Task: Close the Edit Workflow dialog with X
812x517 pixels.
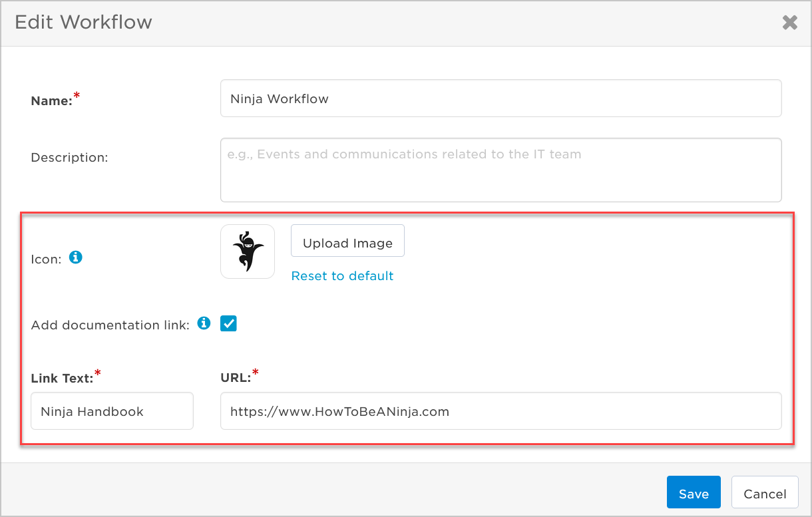Action: [x=789, y=23]
